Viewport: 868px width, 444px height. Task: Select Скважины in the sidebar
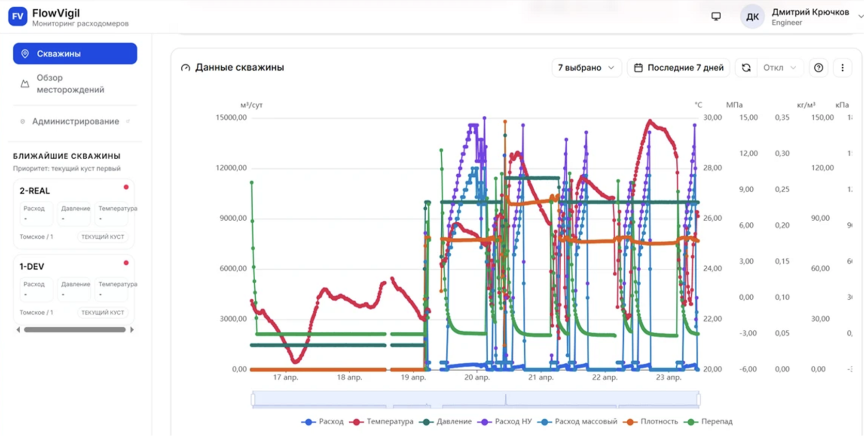click(x=75, y=54)
